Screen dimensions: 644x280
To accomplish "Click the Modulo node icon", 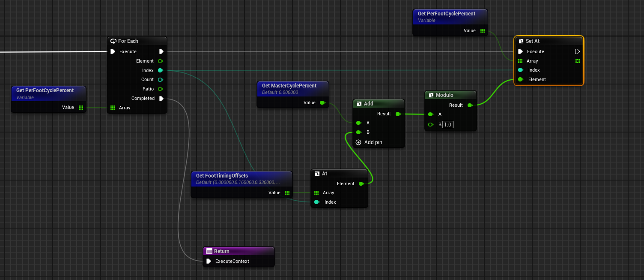I will pyautogui.click(x=431, y=95).
